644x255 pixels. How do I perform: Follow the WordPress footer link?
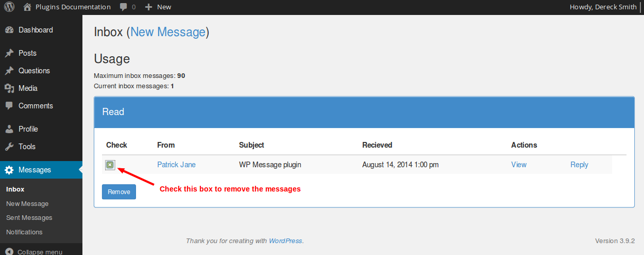[x=285, y=241]
